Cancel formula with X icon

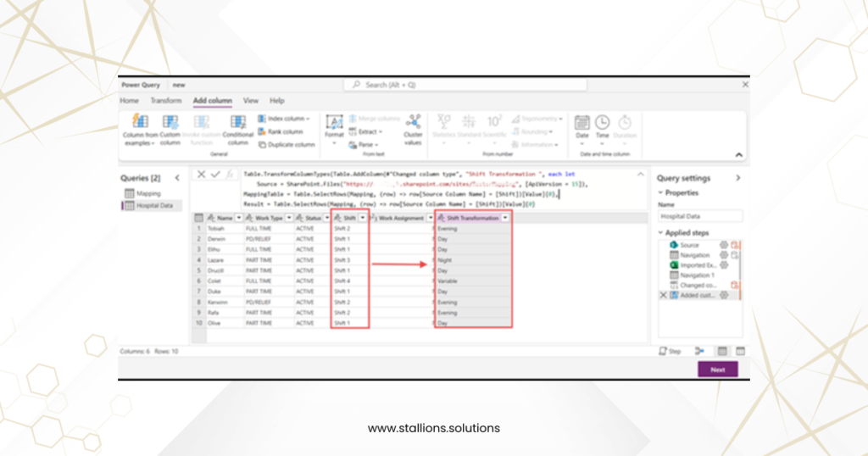(x=202, y=175)
